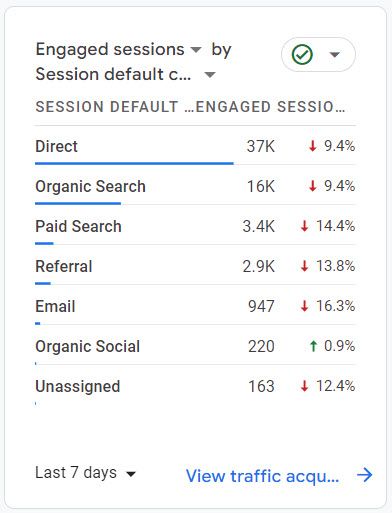Viewport: 392px width, 513px height.
Task: Open the Session default channel dimension dropdown
Action: tap(210, 75)
